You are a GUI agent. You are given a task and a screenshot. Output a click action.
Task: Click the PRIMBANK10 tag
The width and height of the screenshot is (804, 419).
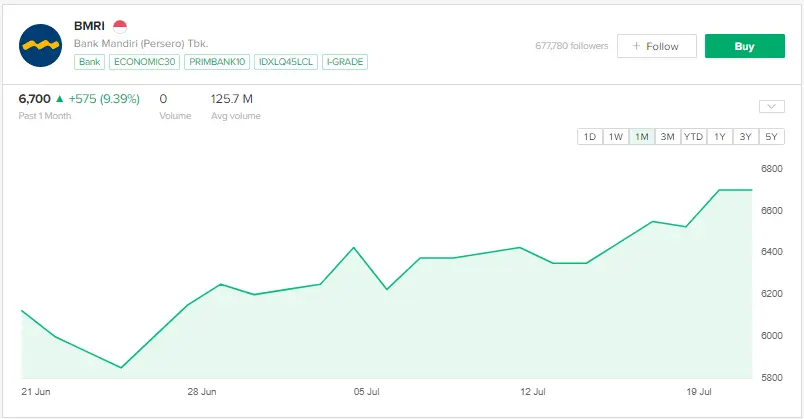[x=219, y=62]
